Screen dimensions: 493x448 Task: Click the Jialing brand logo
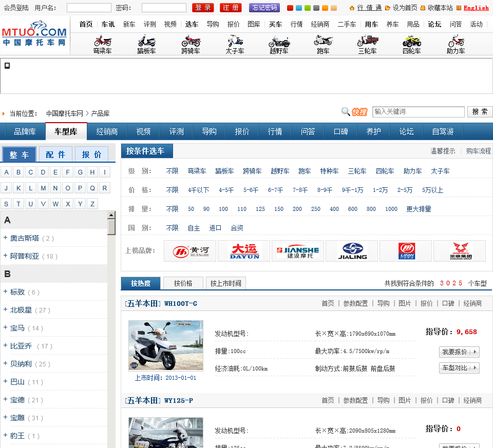coord(352,251)
